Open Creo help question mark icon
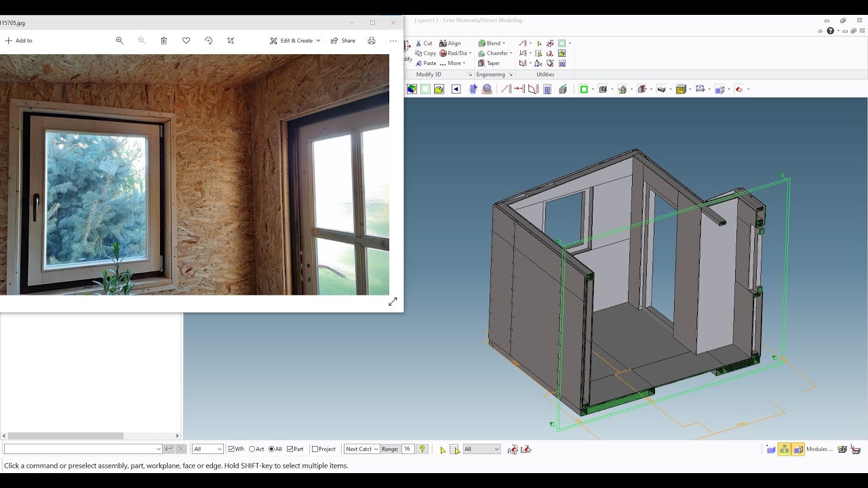 (830, 30)
